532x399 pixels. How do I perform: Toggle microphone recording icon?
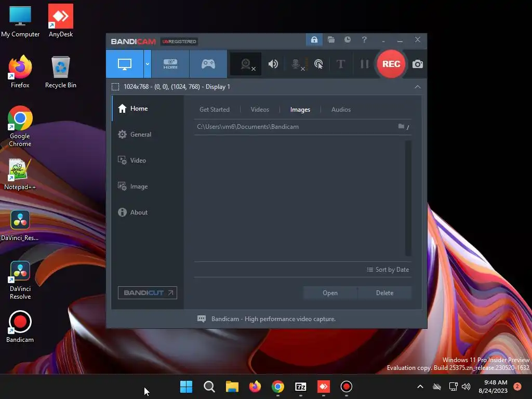pyautogui.click(x=296, y=64)
